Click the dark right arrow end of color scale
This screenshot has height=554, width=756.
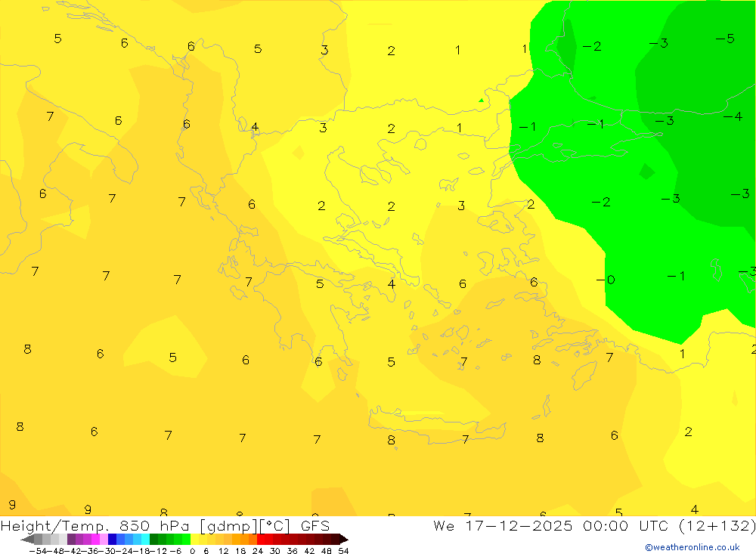344,539
